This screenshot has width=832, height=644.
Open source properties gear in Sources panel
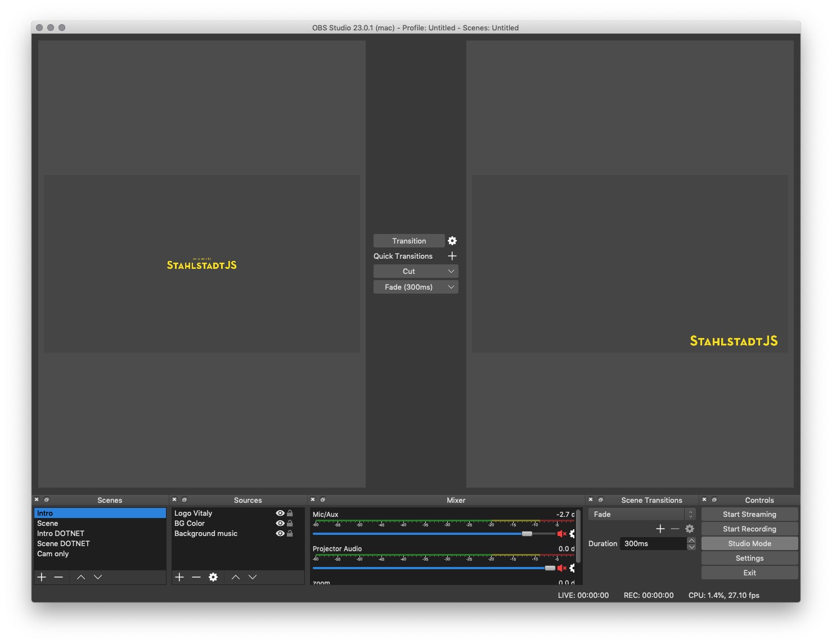[x=213, y=577]
